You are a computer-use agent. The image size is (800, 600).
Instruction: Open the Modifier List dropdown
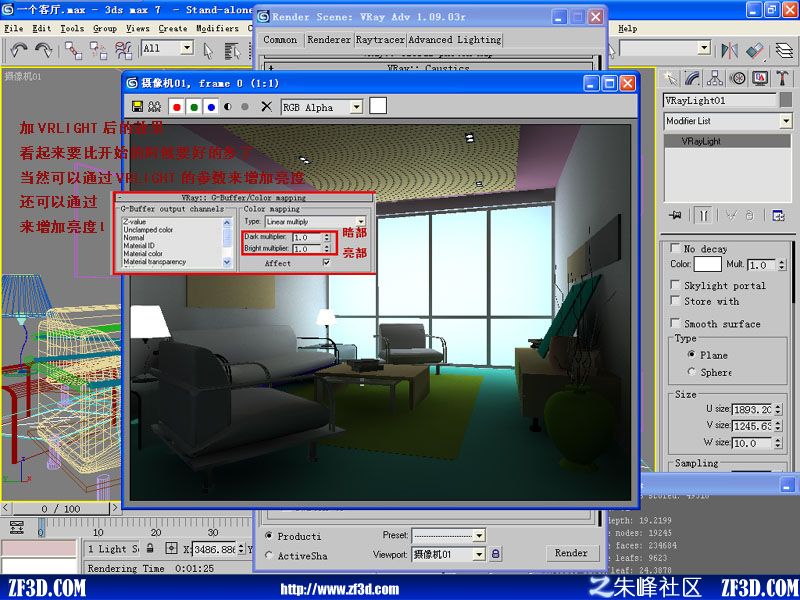785,121
